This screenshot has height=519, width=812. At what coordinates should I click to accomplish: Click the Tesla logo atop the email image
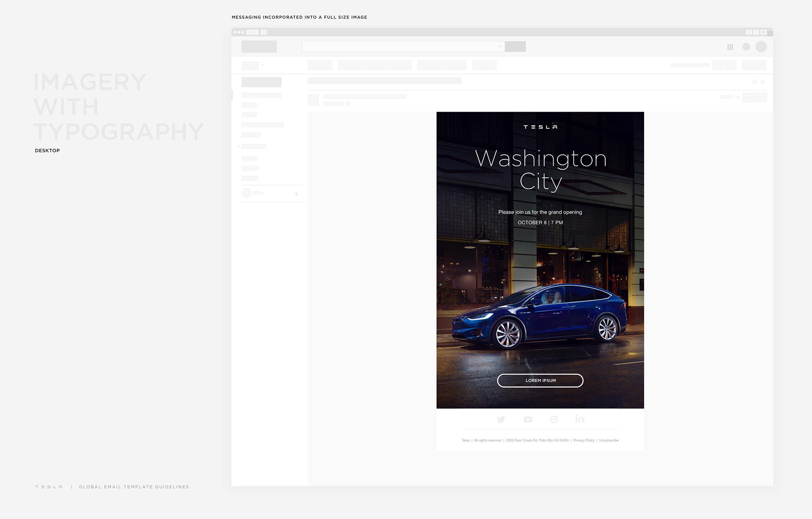[x=540, y=127]
